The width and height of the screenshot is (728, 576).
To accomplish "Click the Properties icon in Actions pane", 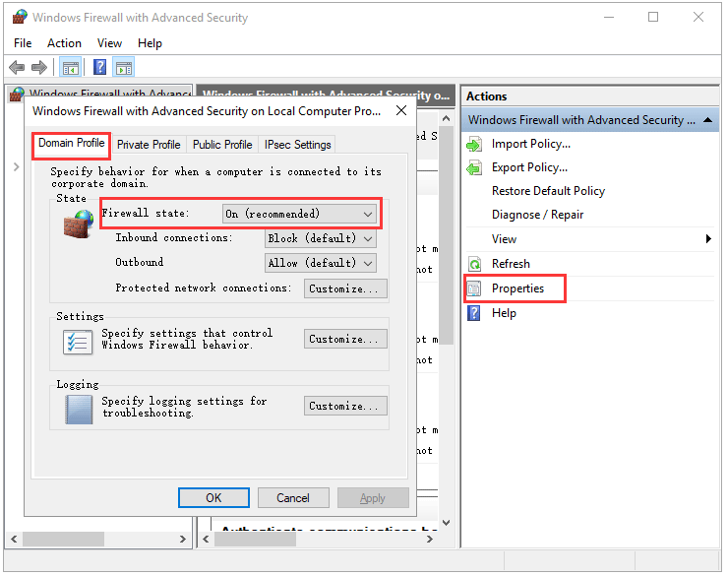I will pos(474,288).
